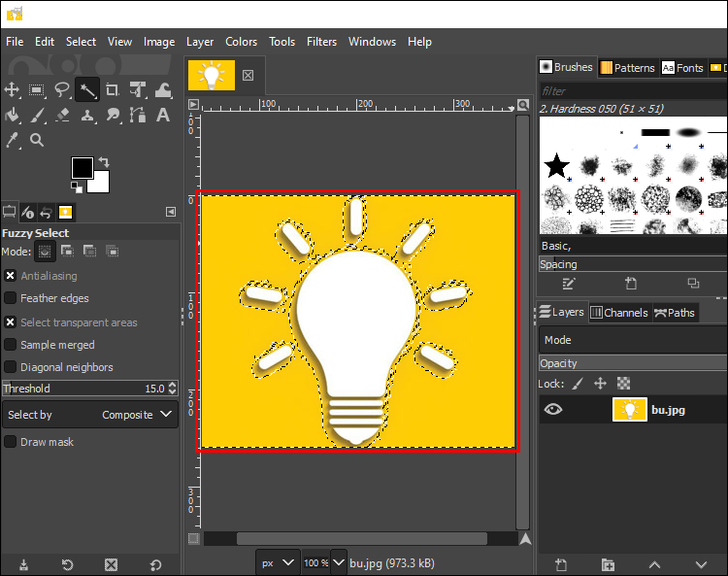This screenshot has width=728, height=576.
Task: Select the Zoom magnifier tool
Action: (37, 140)
